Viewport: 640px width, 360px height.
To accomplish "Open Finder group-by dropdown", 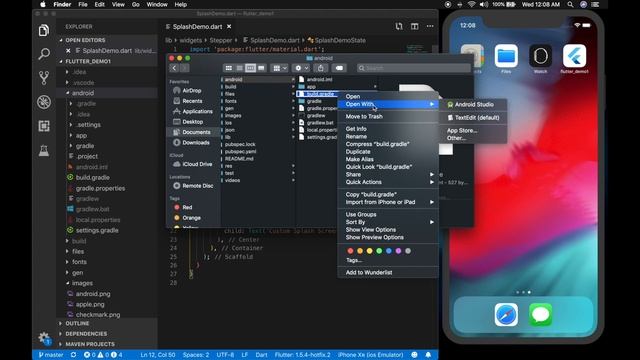I will point(280,68).
